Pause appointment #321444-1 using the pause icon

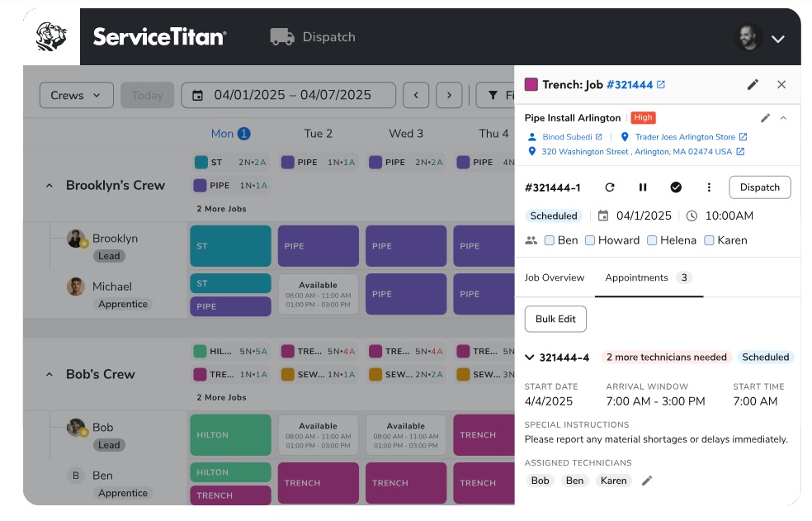643,187
